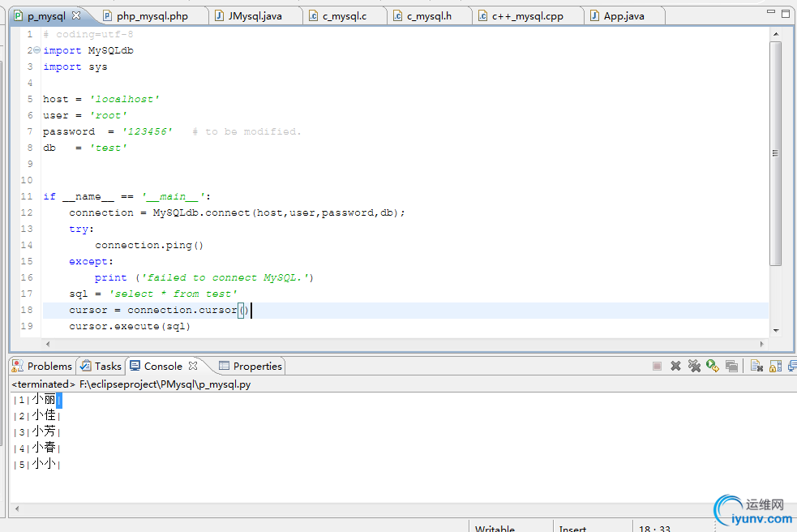Click the editor horizontal scroll-right arrow

(x=761, y=344)
